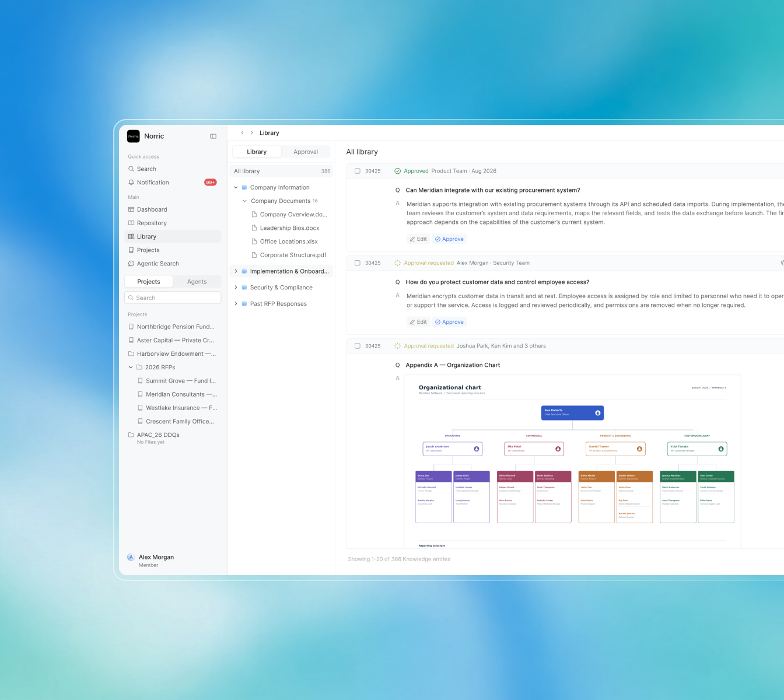Check the box for Appendix A entry

[x=358, y=346]
